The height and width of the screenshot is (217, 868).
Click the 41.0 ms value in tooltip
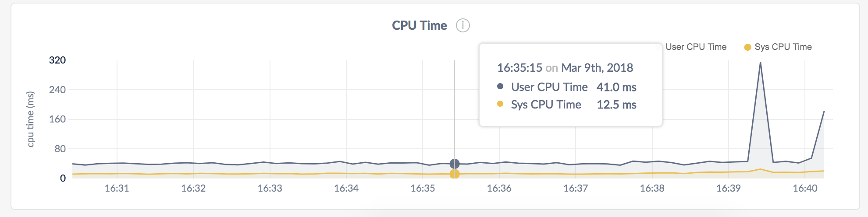pyautogui.click(x=616, y=87)
